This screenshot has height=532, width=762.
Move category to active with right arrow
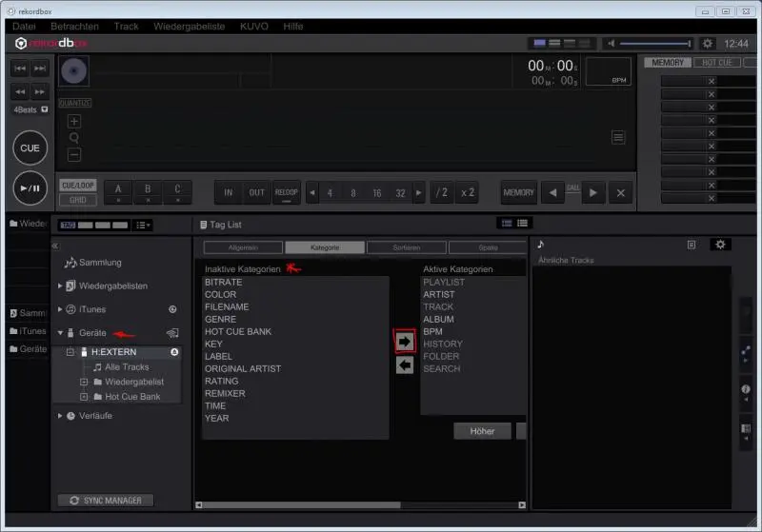(x=405, y=341)
